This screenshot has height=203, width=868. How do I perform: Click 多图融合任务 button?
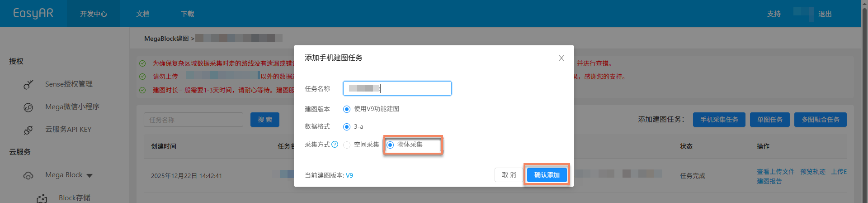(x=821, y=120)
